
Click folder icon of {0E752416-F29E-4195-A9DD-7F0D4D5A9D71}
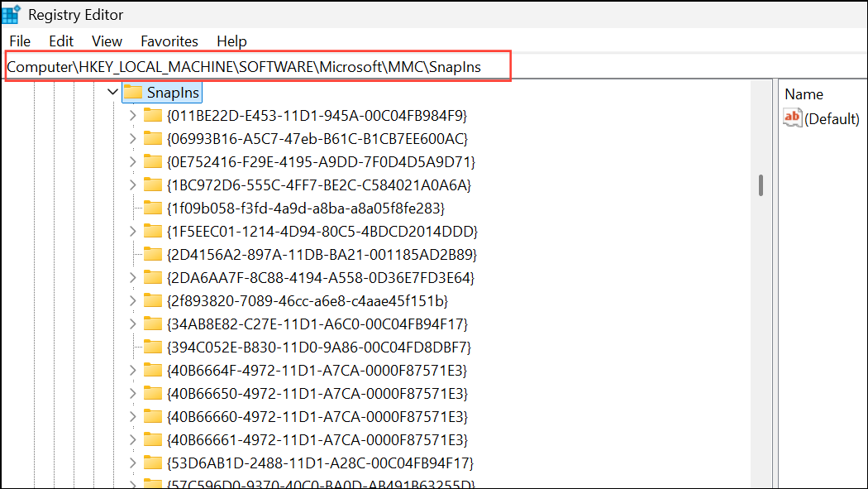(153, 161)
